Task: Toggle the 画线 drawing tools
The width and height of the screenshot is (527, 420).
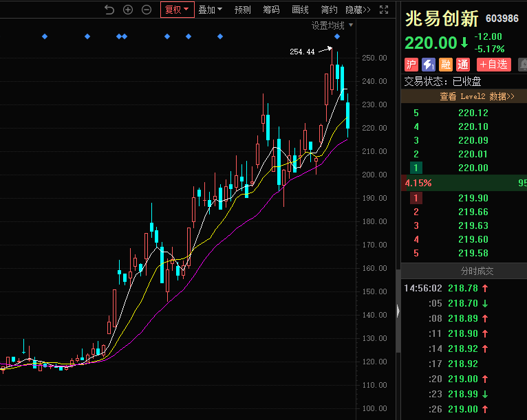Action: pyautogui.click(x=301, y=10)
